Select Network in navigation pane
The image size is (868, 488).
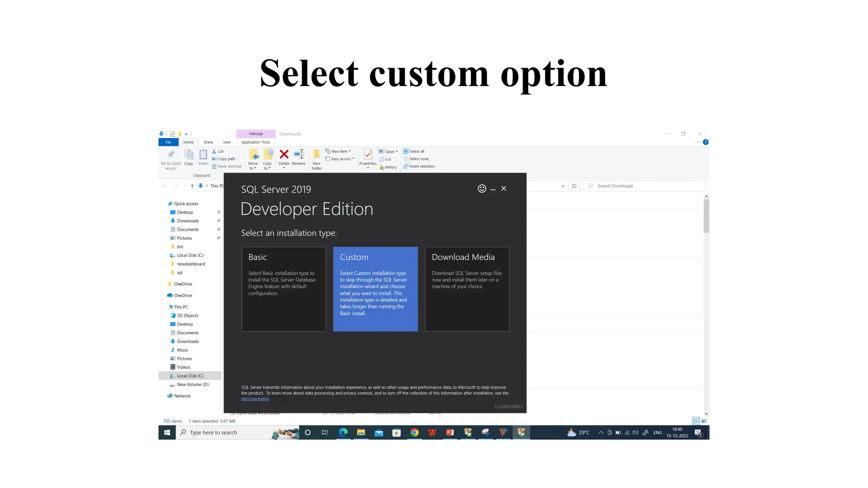[179, 396]
